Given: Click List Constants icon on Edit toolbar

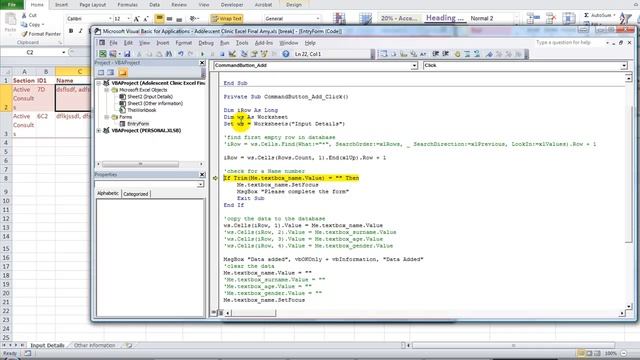Looking at the screenshot, I should point(394,54).
